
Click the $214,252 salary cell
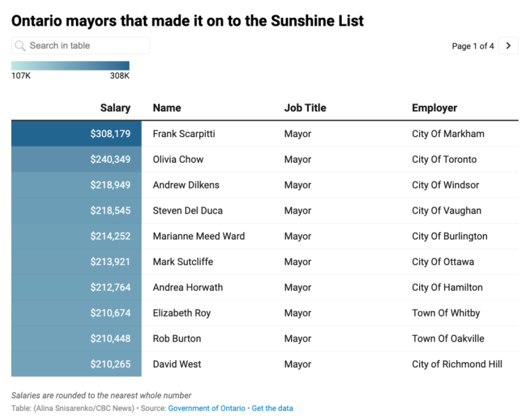tap(110, 236)
